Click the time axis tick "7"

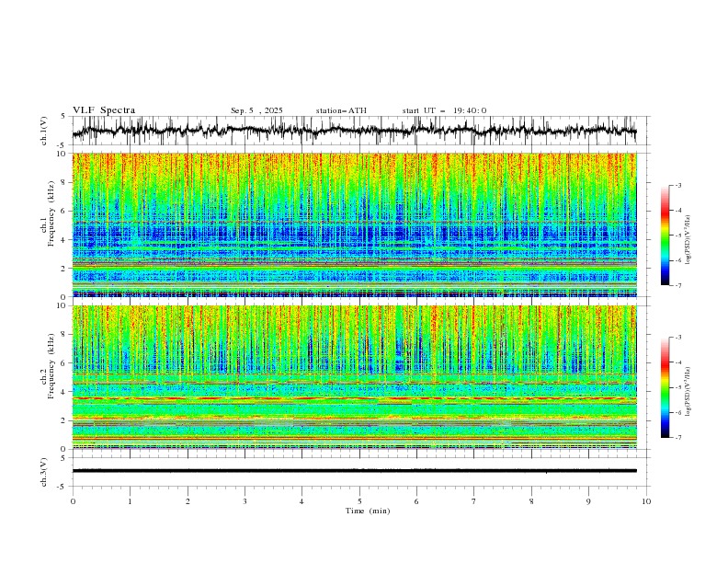tap(474, 501)
